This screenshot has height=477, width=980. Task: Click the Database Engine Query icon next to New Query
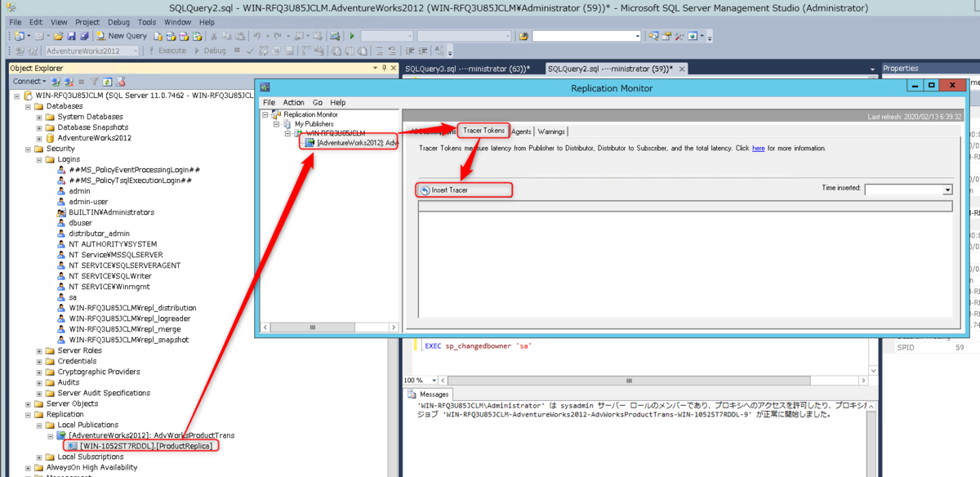tap(158, 36)
